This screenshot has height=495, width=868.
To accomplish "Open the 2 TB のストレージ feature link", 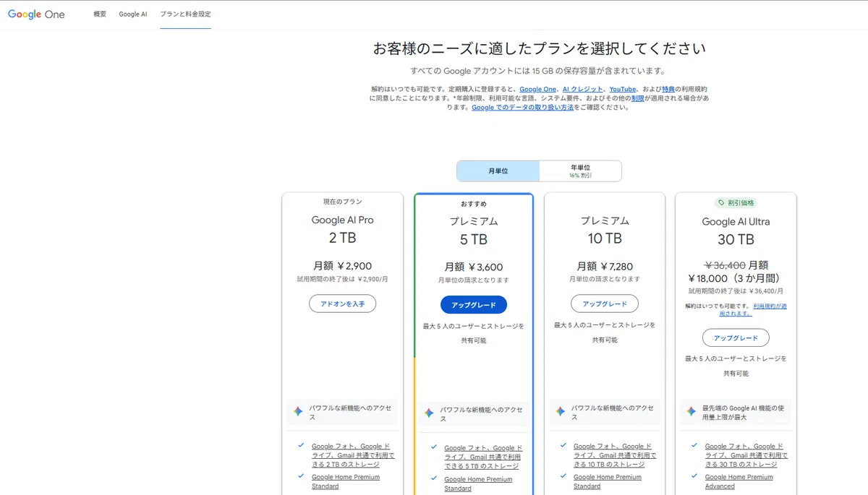I will pyautogui.click(x=353, y=455).
